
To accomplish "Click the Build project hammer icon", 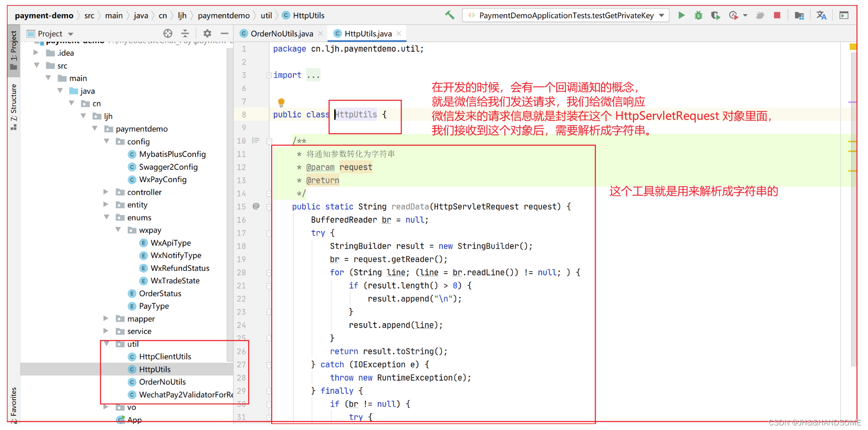I will tap(450, 15).
